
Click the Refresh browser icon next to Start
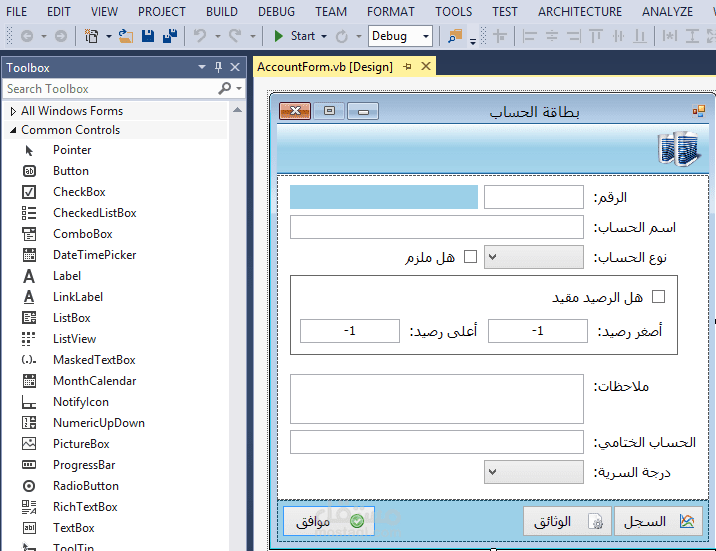coord(342,36)
